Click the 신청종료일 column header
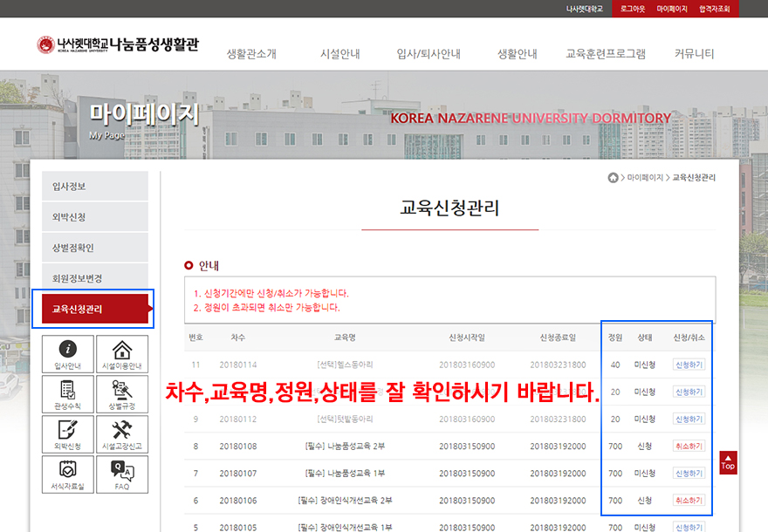Viewport: 768px width, 532px height. pyautogui.click(x=558, y=338)
